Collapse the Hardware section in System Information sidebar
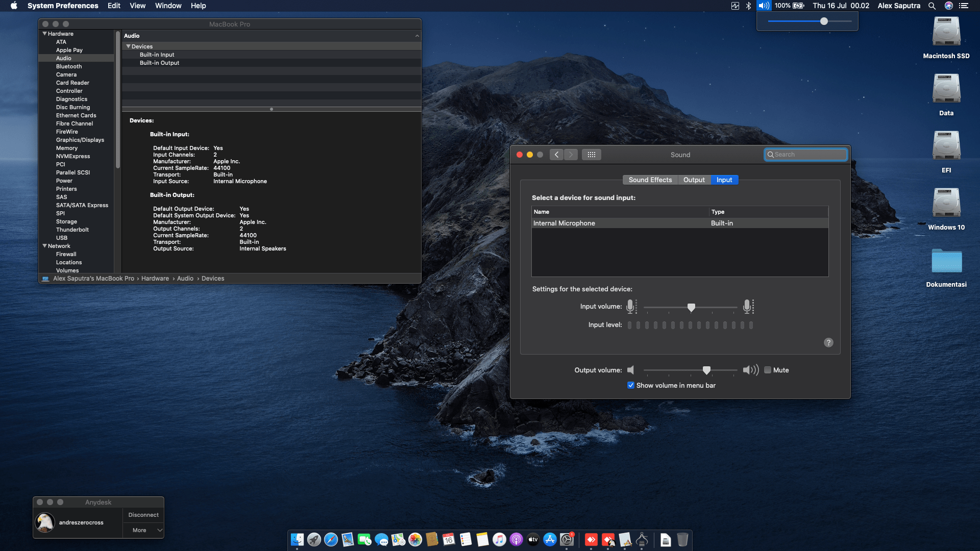The image size is (980, 551). pos(45,34)
